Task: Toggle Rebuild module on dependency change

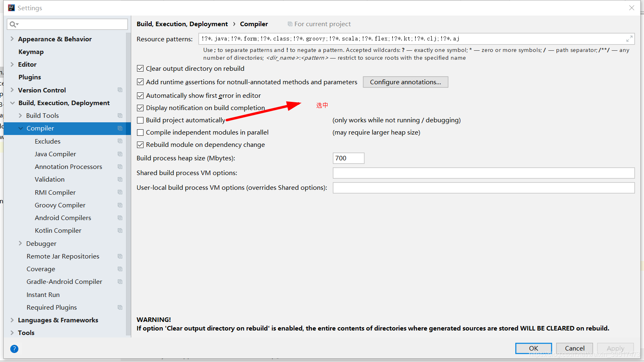Action: point(140,145)
